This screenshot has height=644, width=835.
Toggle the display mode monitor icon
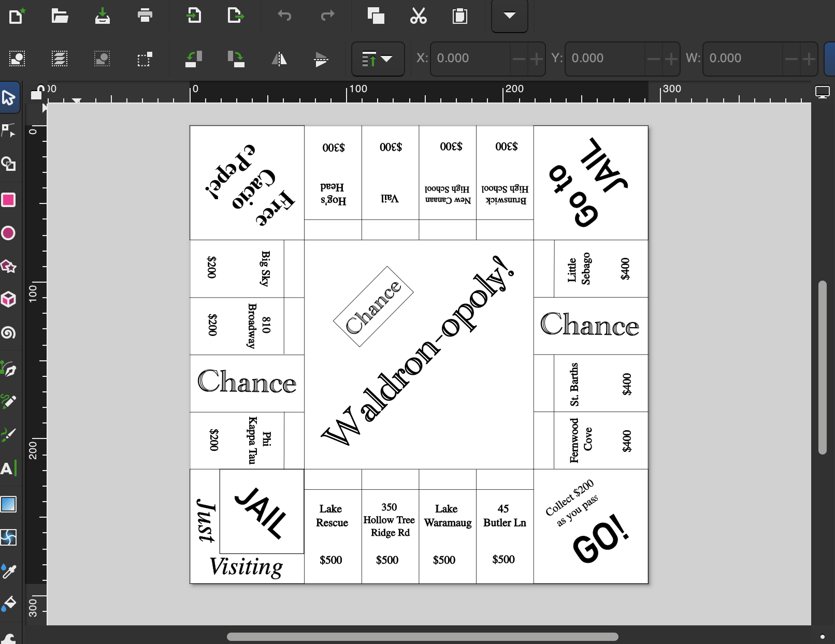click(x=822, y=93)
